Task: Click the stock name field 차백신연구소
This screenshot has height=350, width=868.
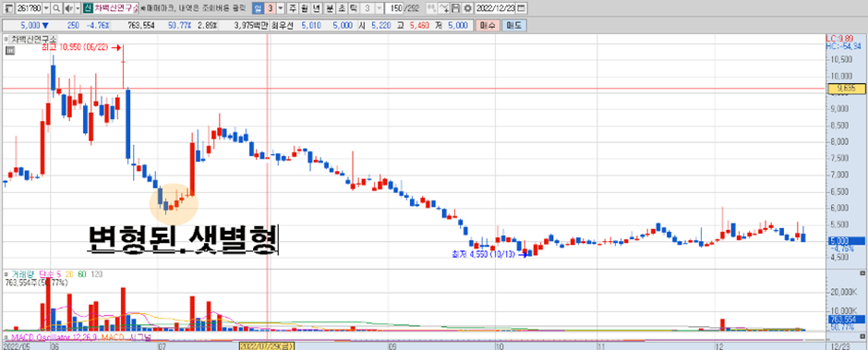Action: (115, 8)
